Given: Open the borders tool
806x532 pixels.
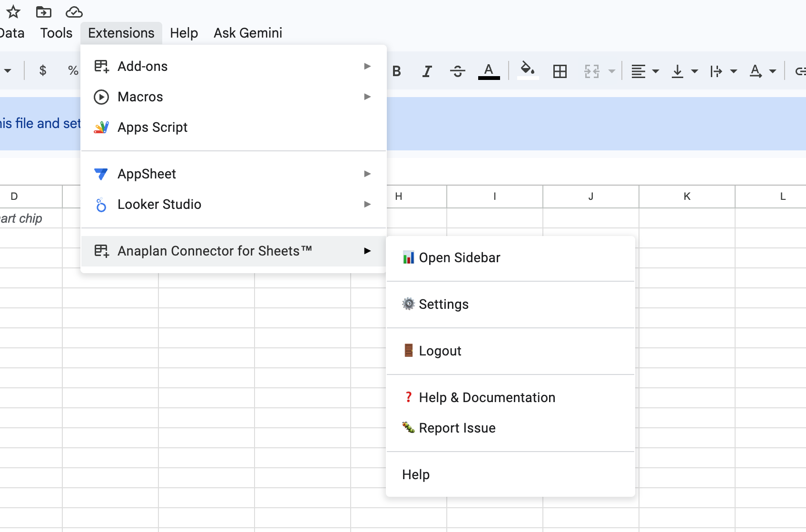Looking at the screenshot, I should click(560, 71).
